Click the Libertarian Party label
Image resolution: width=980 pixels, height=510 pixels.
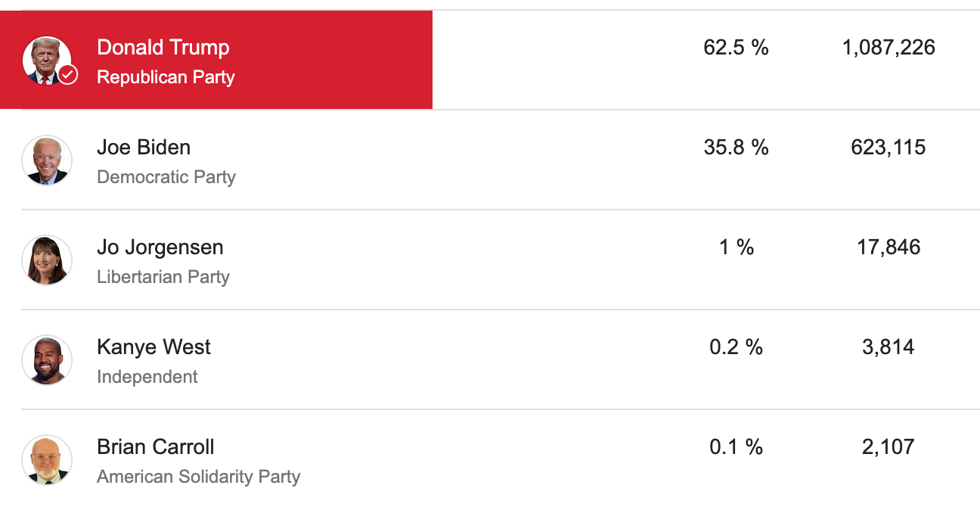[163, 277]
